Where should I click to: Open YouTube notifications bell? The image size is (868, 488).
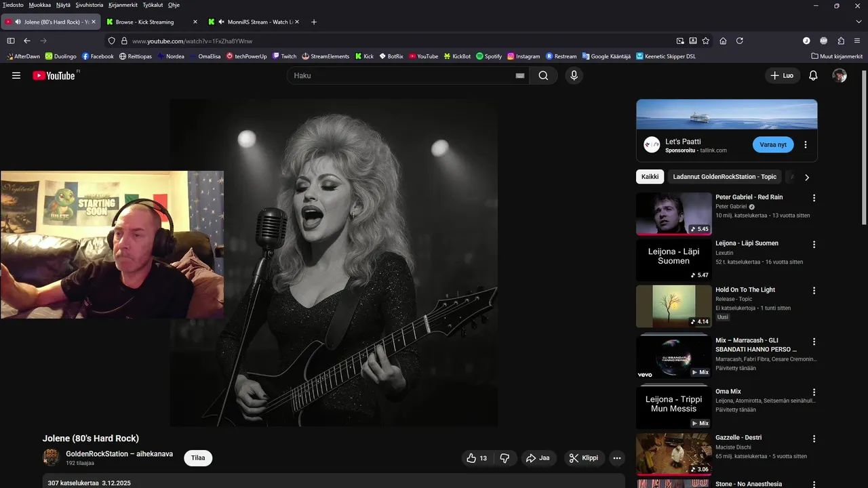[x=813, y=76]
